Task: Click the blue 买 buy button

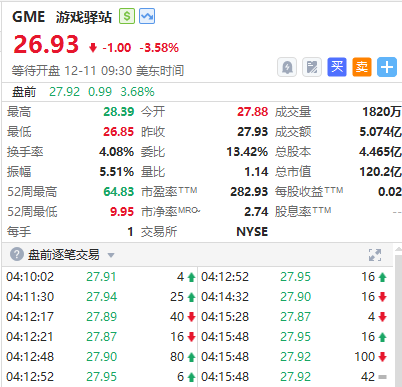Action: 337,67
